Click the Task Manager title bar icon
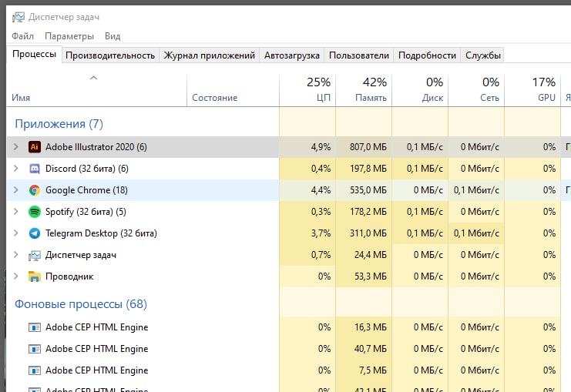 [x=18, y=17]
